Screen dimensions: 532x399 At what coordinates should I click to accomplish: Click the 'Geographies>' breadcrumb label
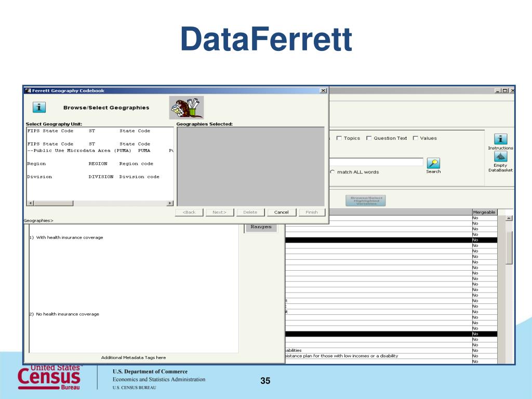coord(38,220)
